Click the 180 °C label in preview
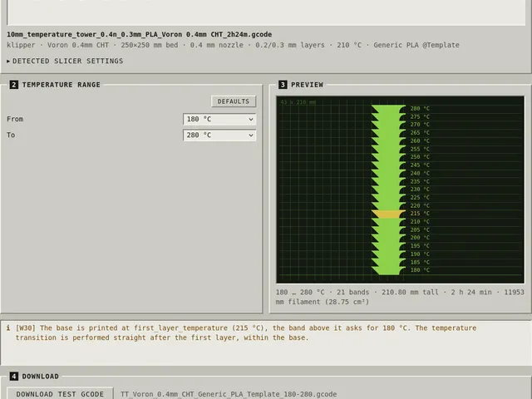532x399 pixels. coord(420,270)
